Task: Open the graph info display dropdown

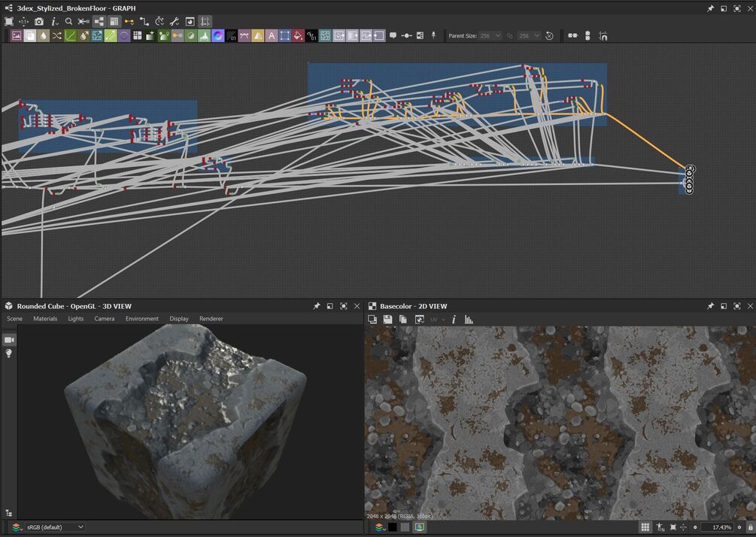Action: click(x=54, y=22)
